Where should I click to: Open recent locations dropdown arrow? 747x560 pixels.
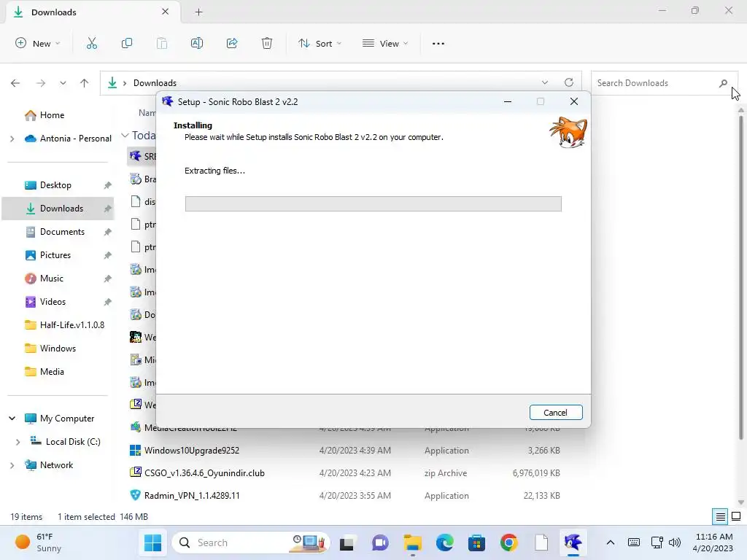point(63,83)
